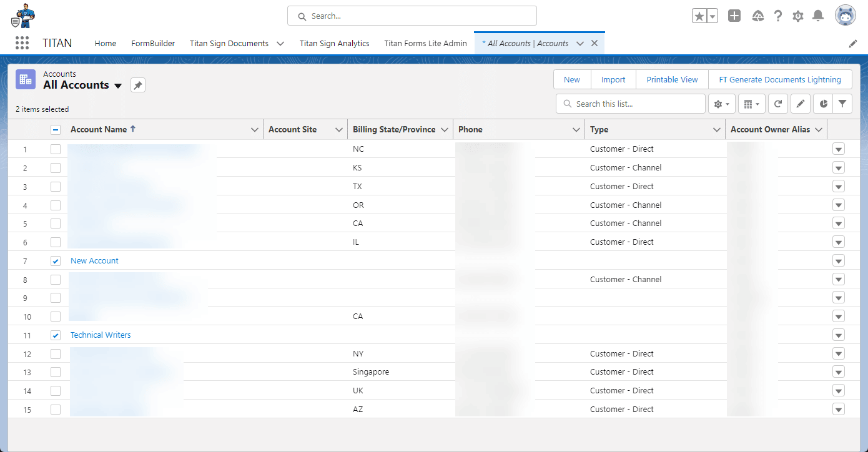Expand the favorites list arrow
Viewport: 868px width, 452px height.
[x=713, y=16]
